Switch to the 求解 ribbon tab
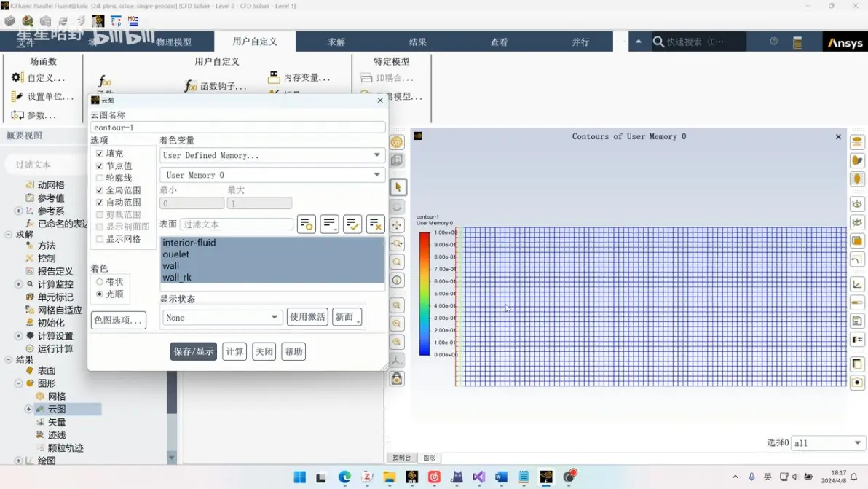Screen dimensions: 868x489 pos(336,42)
